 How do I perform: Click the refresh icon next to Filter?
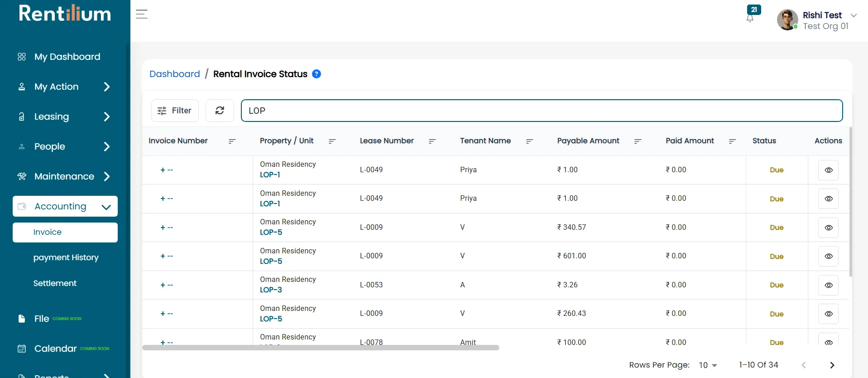(220, 111)
